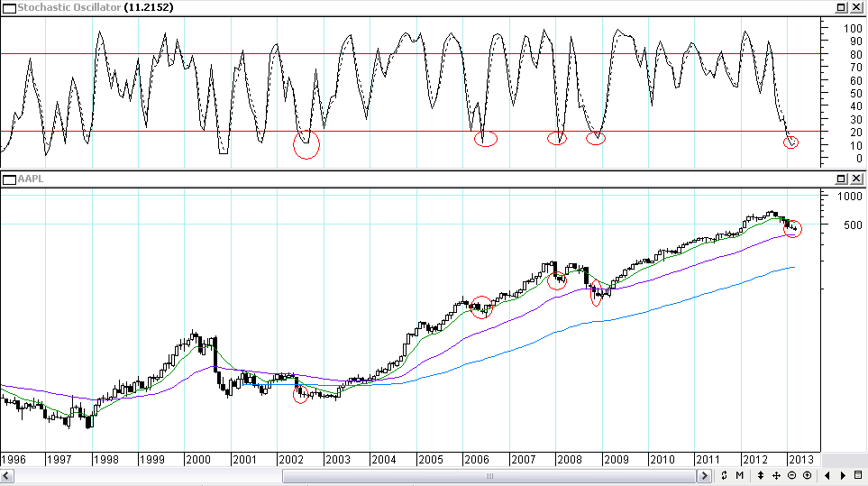Viewport: 868px width, 486px height.
Task: Click the Stochastic Oscillator pane menu icon
Action: pyautogui.click(x=9, y=8)
